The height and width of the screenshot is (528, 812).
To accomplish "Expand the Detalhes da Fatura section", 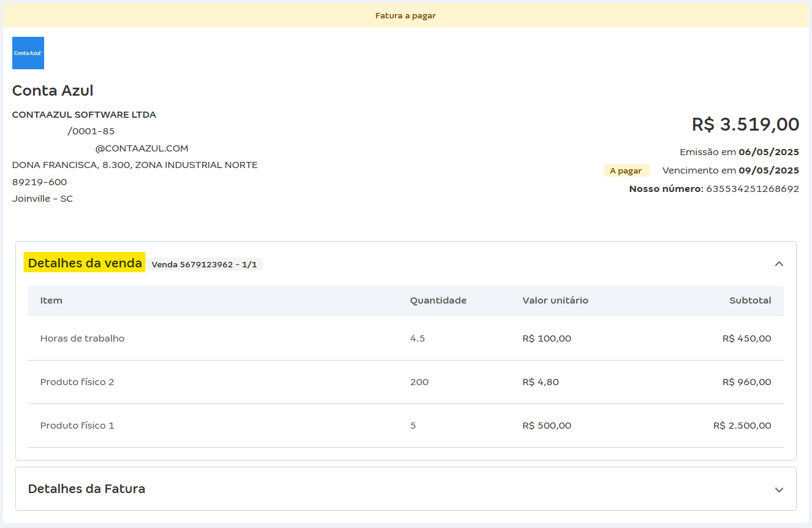I will click(x=779, y=489).
